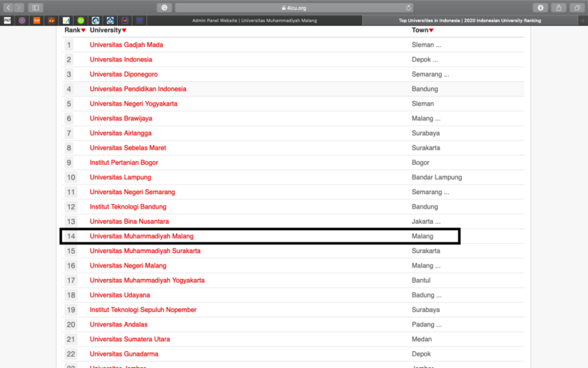The image size is (588, 368).
Task: Click town cell Medan
Action: (422, 339)
